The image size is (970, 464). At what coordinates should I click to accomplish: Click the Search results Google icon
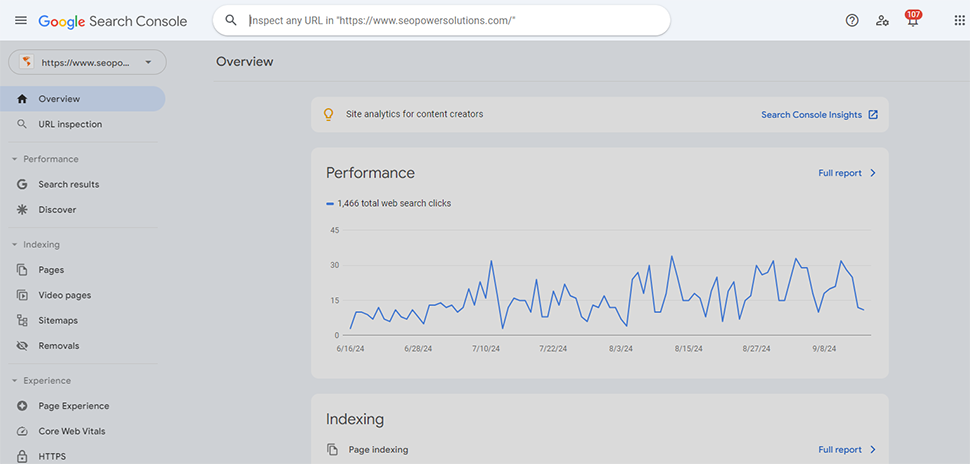pos(22,184)
